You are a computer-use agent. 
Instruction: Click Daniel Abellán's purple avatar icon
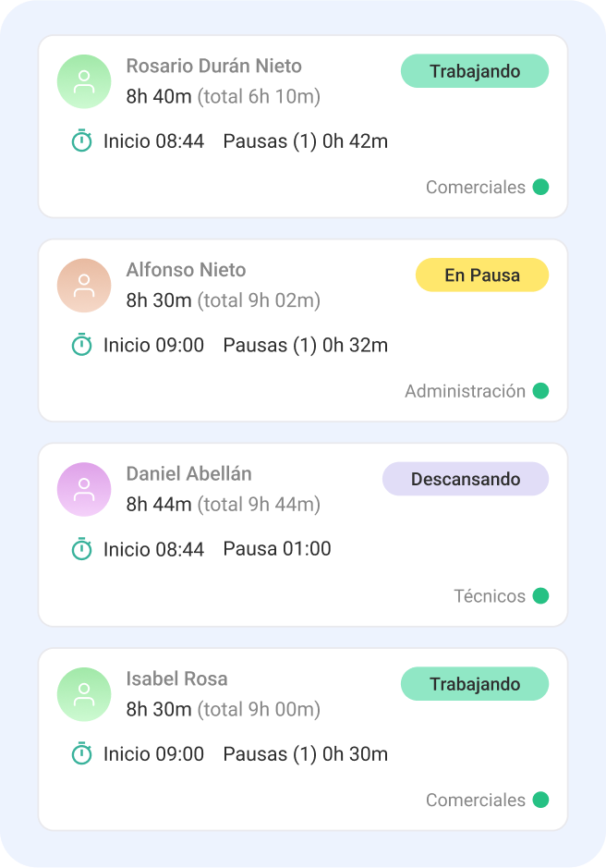coord(84,489)
